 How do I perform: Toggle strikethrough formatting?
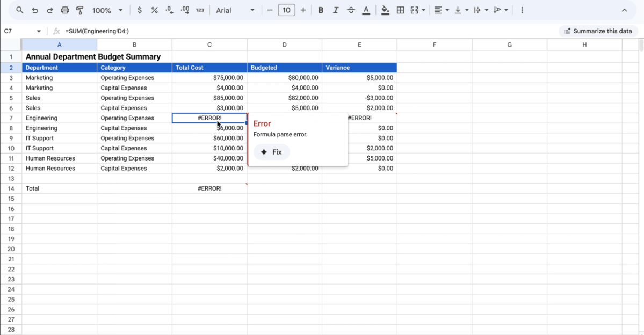tap(351, 10)
